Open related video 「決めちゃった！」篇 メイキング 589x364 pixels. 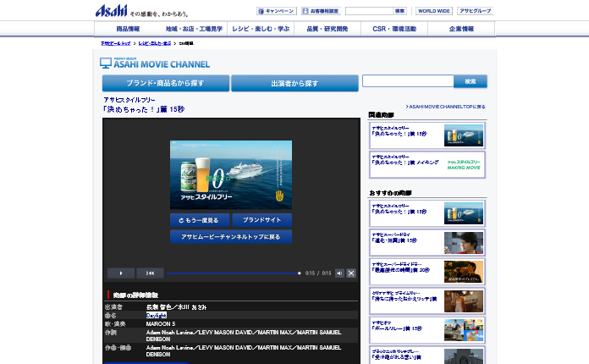click(x=427, y=164)
